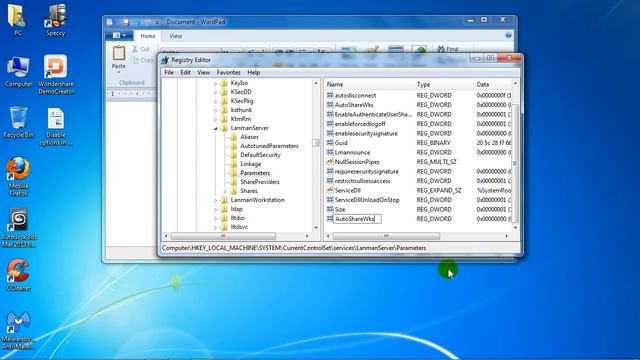Open the Favorites menu in Registry Editor
Screen dimensions: 640x360
point(229,72)
